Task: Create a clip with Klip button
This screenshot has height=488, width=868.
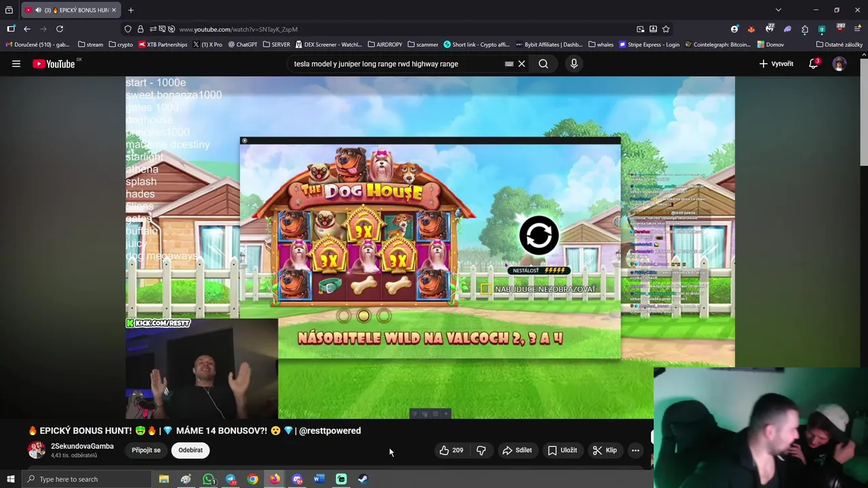Action: (x=605, y=450)
